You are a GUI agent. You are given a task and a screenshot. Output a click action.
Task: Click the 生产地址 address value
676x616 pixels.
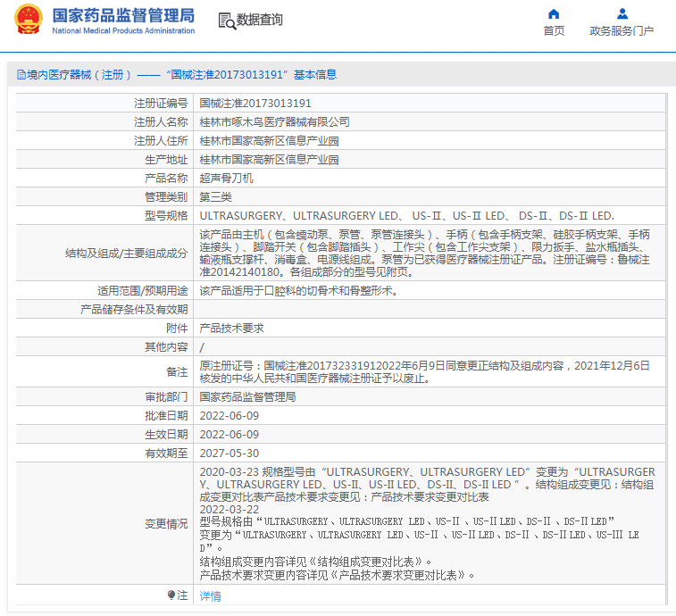[x=269, y=160]
